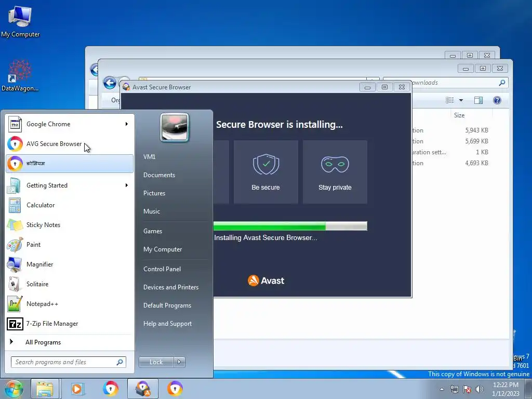Click the Avast logo in installer
This screenshot has height=399, width=532.
click(x=266, y=281)
